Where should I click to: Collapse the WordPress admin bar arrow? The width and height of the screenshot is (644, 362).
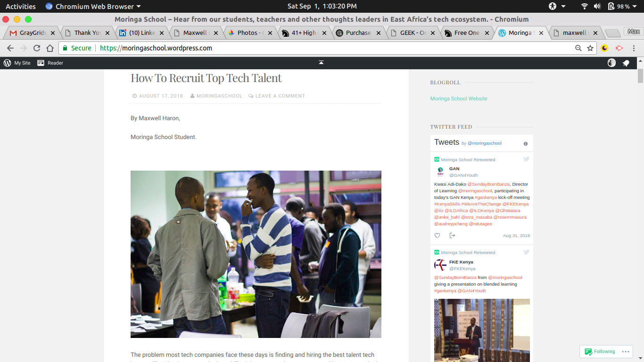(x=321, y=63)
